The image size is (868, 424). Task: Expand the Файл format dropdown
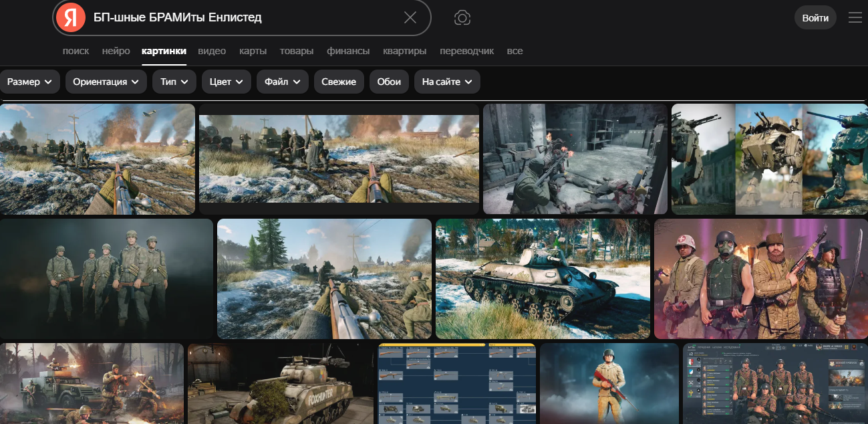coord(282,82)
